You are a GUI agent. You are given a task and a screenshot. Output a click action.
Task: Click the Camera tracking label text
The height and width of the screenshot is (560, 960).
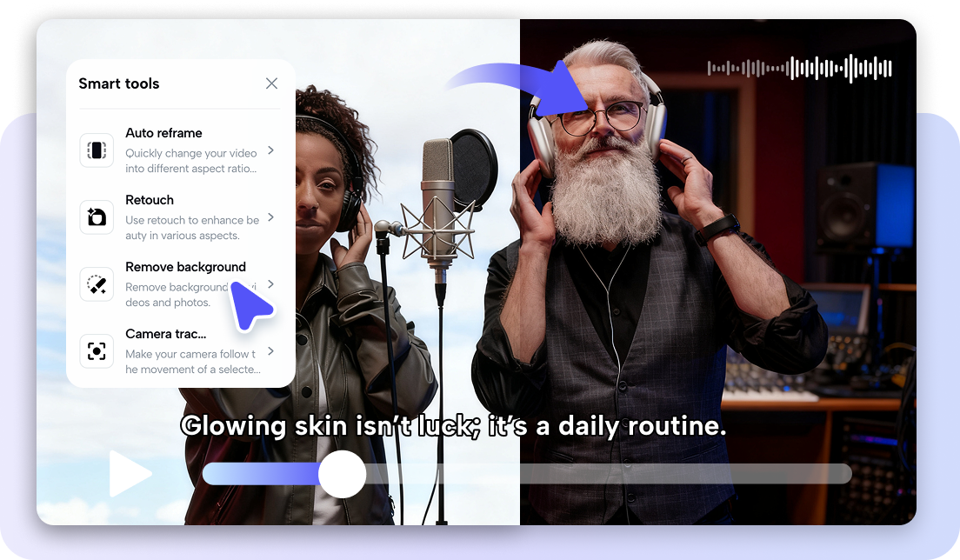(x=165, y=333)
